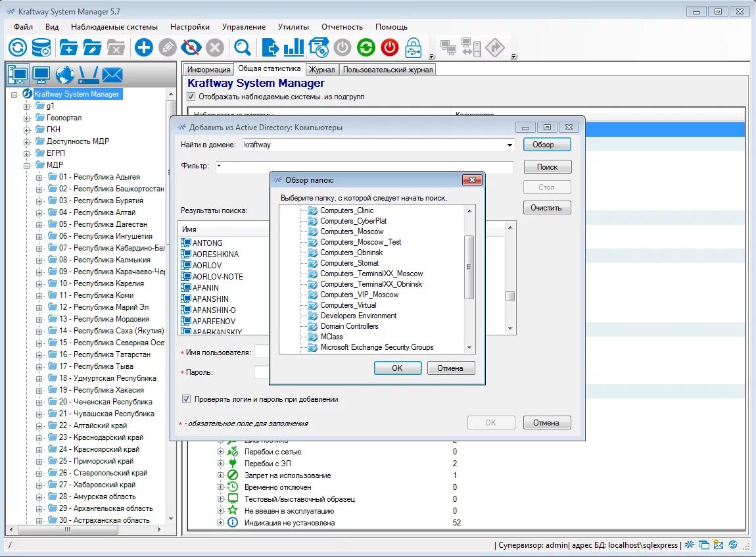The height and width of the screenshot is (557, 756).
Task: Click the database refresh toolbar icon
Action: (41, 47)
